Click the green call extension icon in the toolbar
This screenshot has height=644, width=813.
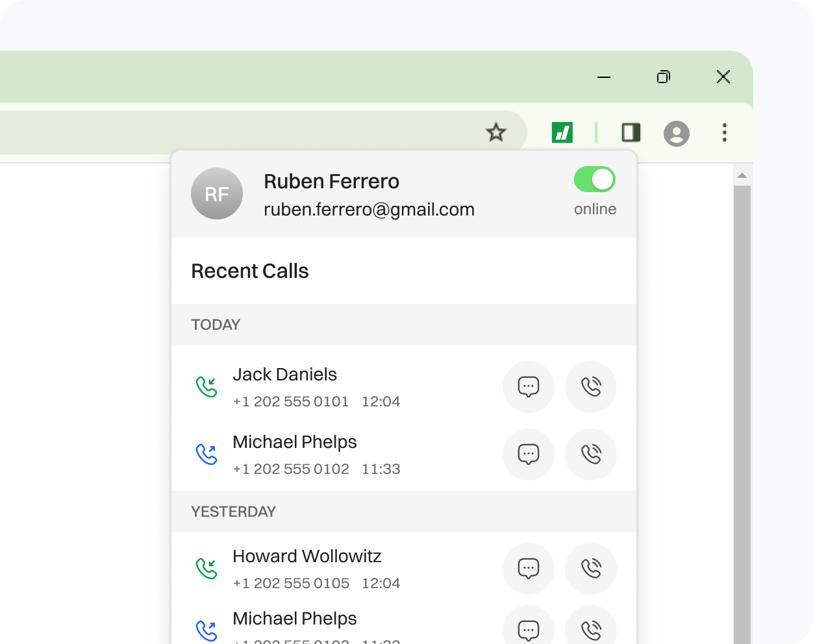564,132
